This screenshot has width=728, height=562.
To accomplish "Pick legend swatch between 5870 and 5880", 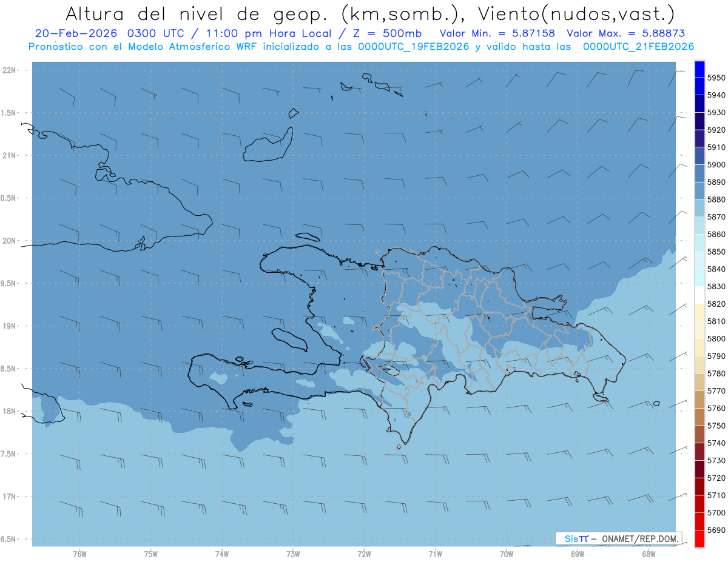I will tap(699, 209).
